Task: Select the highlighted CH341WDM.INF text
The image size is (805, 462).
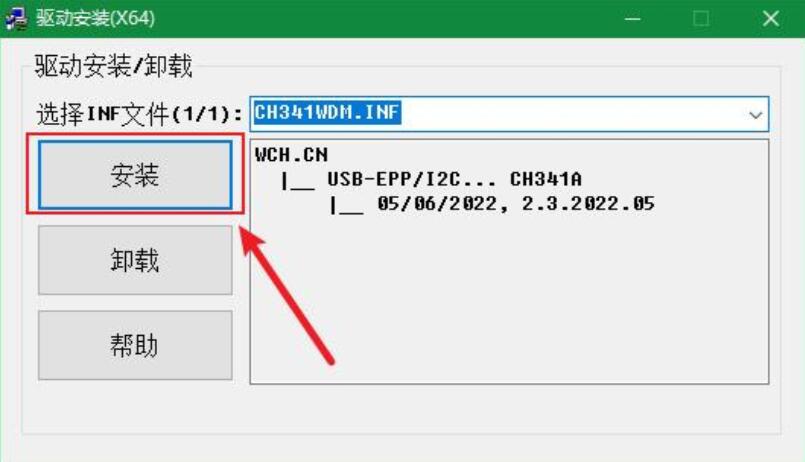Action: 327,112
